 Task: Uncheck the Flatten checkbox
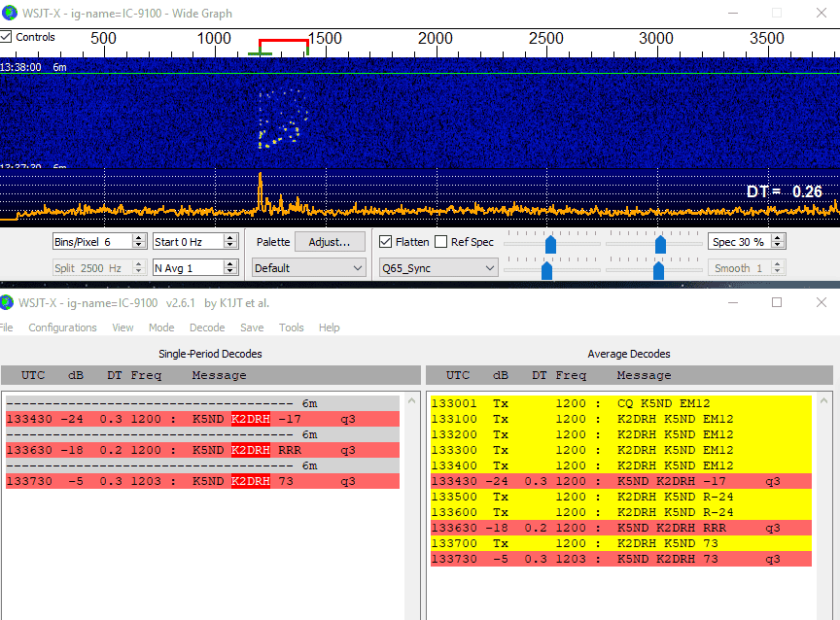tap(386, 242)
